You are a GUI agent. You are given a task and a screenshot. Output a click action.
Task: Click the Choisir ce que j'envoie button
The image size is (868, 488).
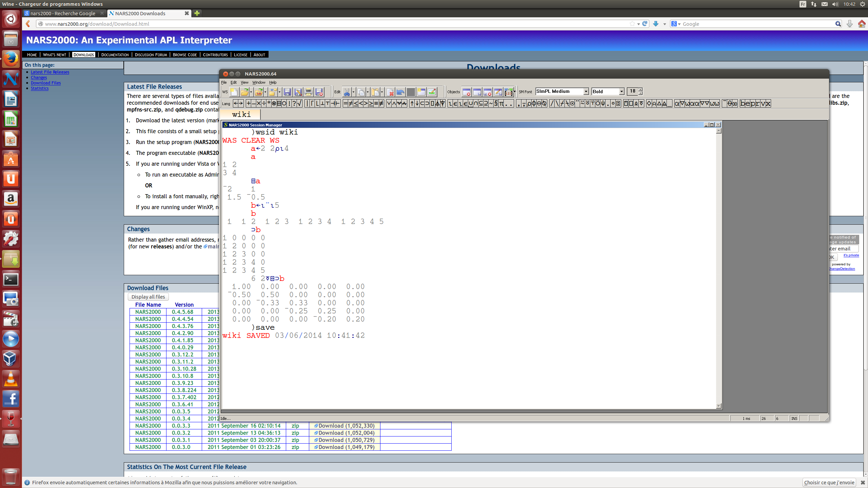coord(829,482)
